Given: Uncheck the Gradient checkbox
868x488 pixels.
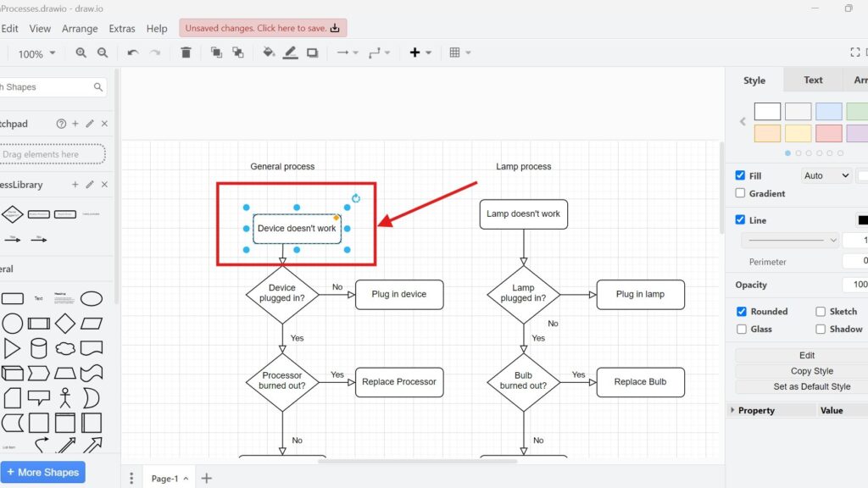Looking at the screenshot, I should (742, 193).
